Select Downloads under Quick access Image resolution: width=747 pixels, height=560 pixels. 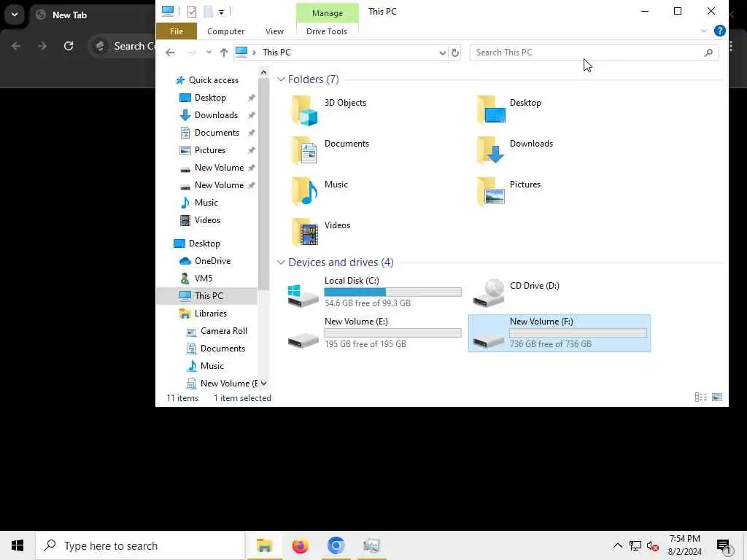tap(216, 115)
